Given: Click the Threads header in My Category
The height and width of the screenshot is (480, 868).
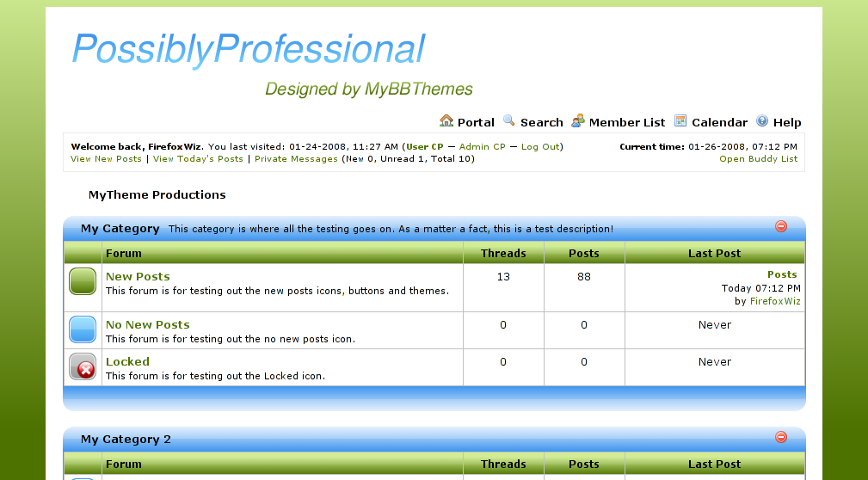Looking at the screenshot, I should pyautogui.click(x=503, y=253).
